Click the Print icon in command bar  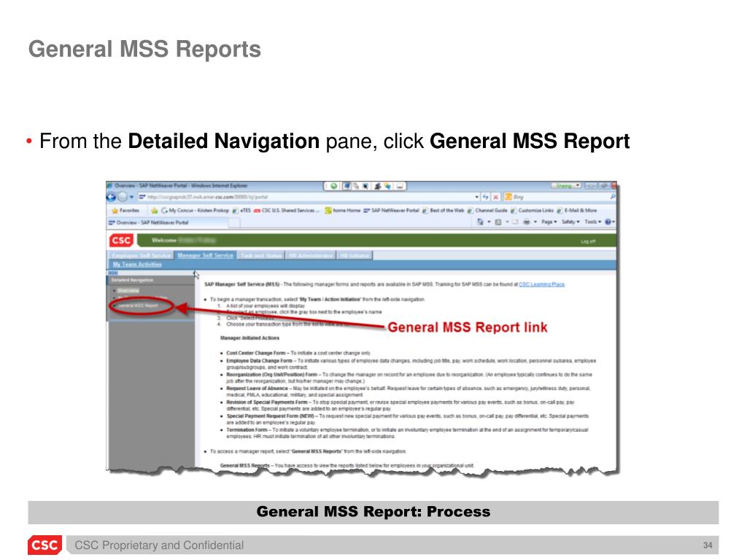(527, 222)
